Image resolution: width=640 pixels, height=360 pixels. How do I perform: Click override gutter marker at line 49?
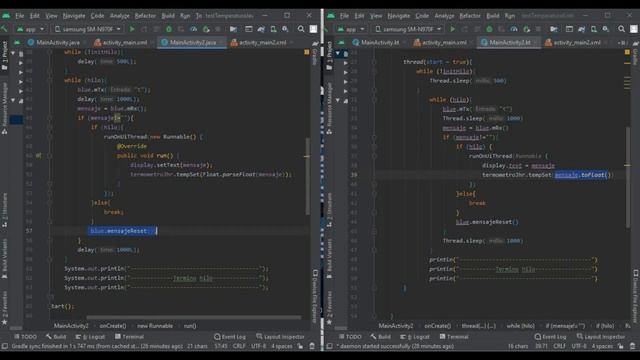point(38,156)
